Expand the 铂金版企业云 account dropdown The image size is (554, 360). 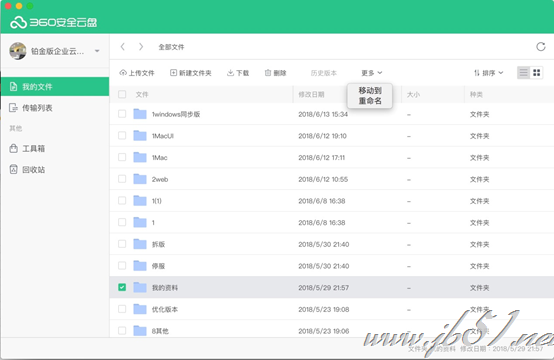(x=97, y=51)
